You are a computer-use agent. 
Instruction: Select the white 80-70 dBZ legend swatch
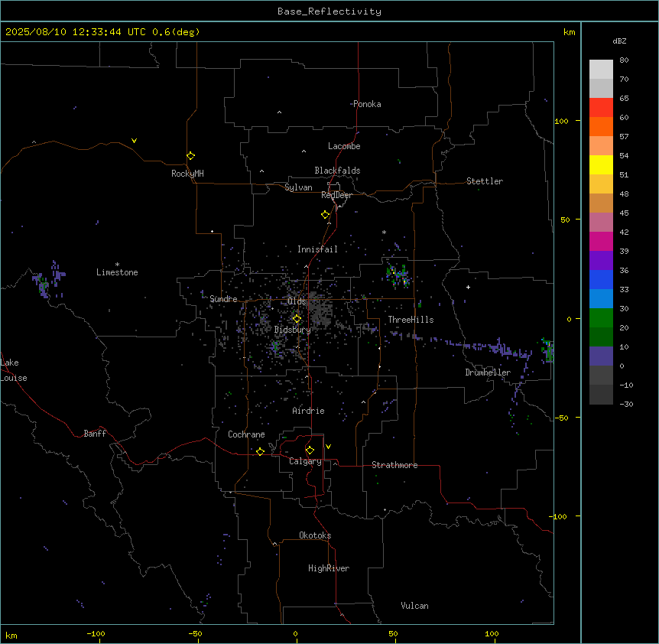601,70
